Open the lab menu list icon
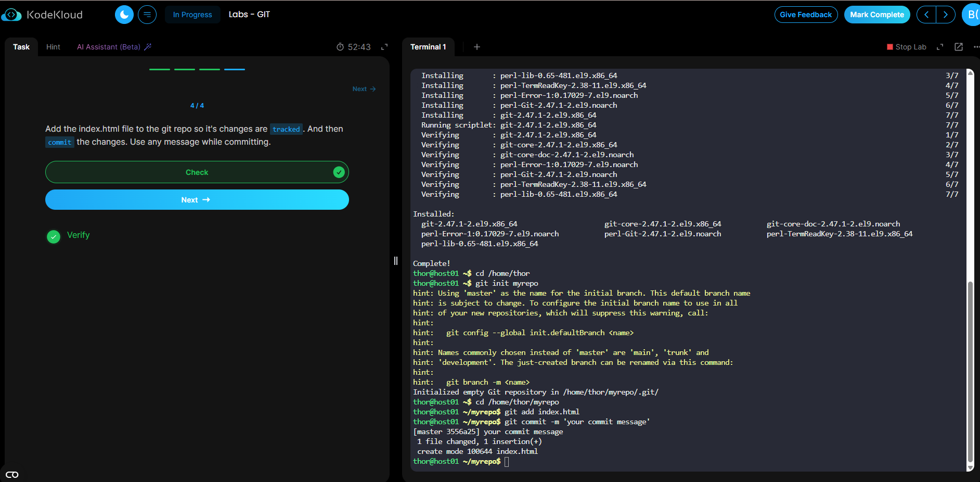 147,15
